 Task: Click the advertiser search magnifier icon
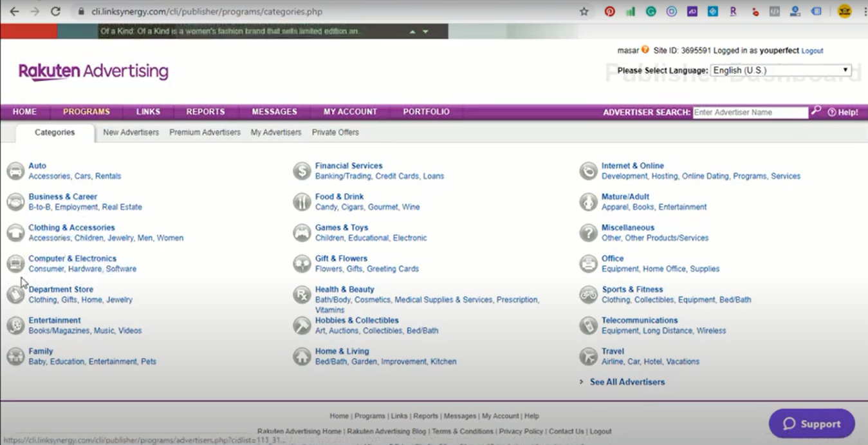tap(816, 111)
